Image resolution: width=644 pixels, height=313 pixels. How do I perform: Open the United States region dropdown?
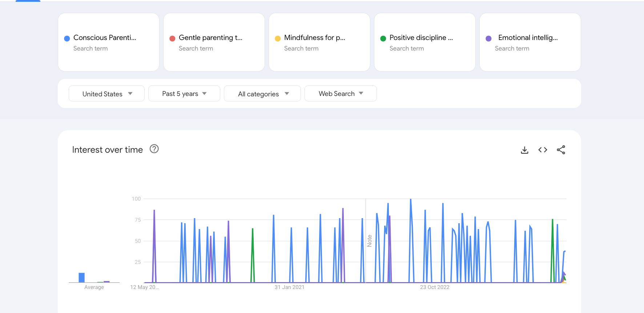[x=106, y=94]
